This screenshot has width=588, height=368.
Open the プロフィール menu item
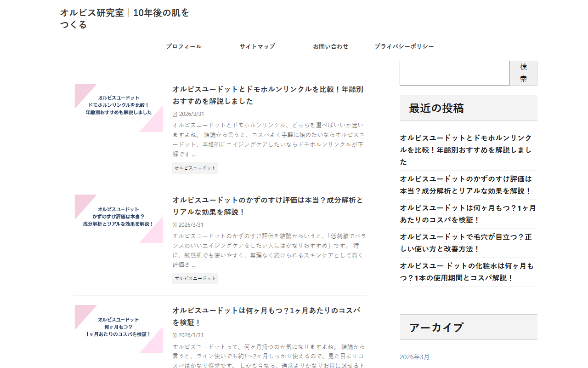(184, 46)
